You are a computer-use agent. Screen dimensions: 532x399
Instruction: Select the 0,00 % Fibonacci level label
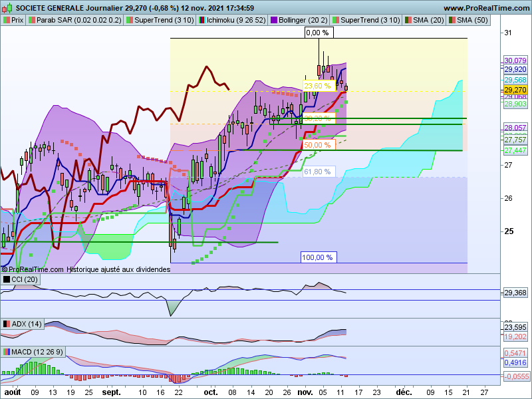point(318,33)
